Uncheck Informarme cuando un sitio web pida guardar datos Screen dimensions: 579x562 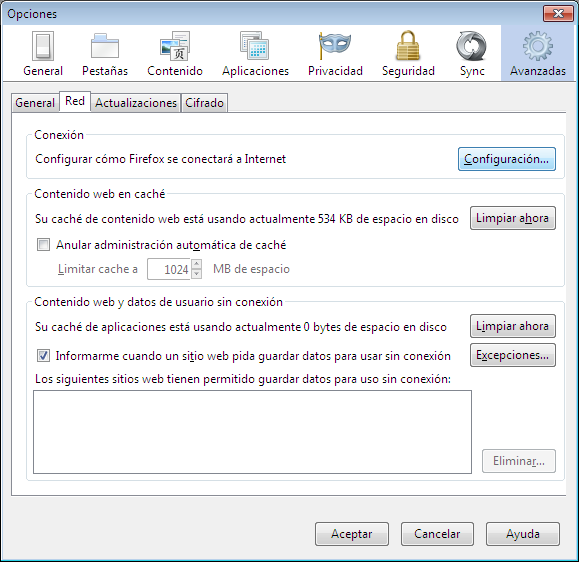[43, 356]
